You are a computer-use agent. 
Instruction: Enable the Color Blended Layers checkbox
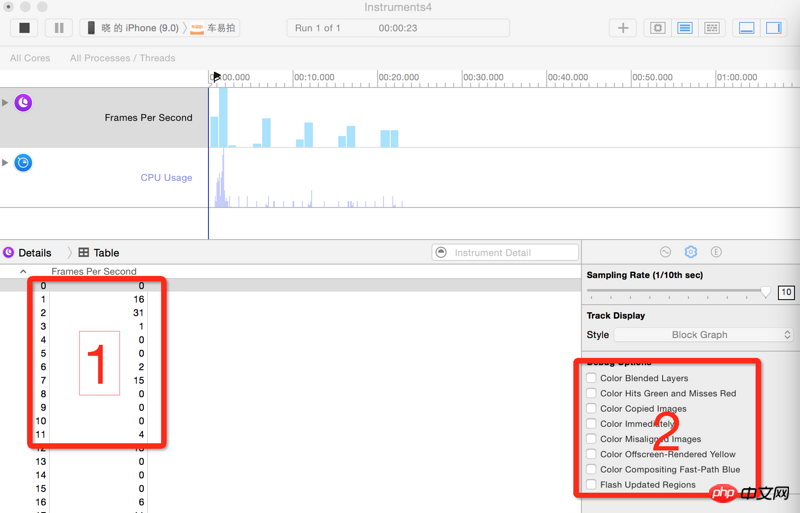click(x=591, y=378)
